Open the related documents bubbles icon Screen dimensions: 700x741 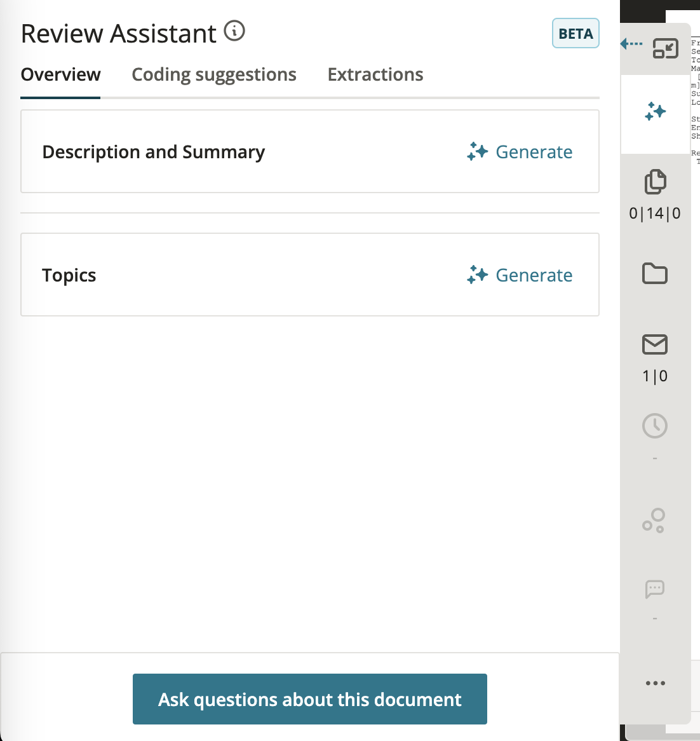(x=655, y=521)
